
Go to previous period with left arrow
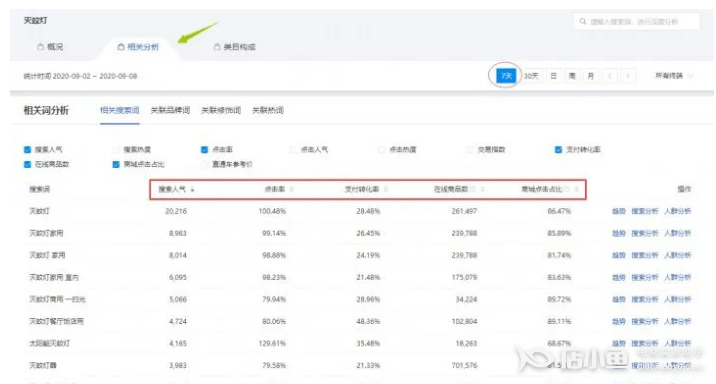610,76
